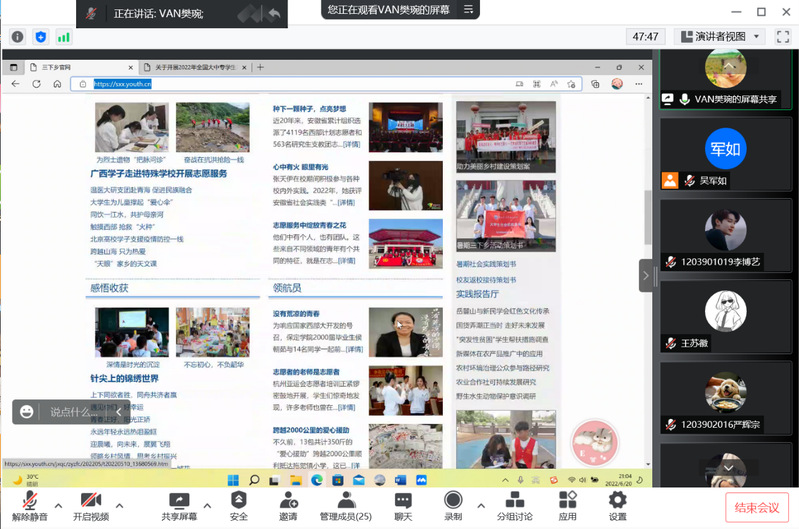Open 管理成员(25) participants list
Image resolution: width=799 pixels, height=529 pixels.
tap(345, 505)
